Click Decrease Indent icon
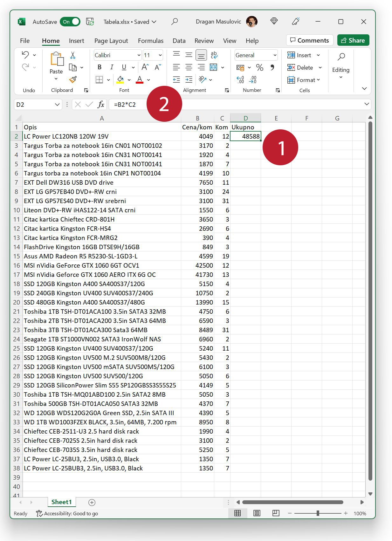Image resolution: width=392 pixels, height=541 pixels. tap(176, 79)
